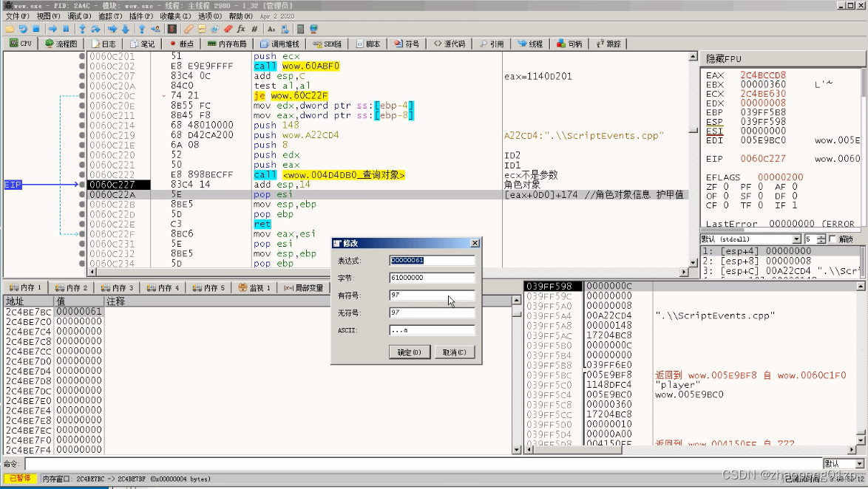The width and height of the screenshot is (868, 489).
Task: Click 取消(C) in the 修改 dialog
Action: point(455,352)
